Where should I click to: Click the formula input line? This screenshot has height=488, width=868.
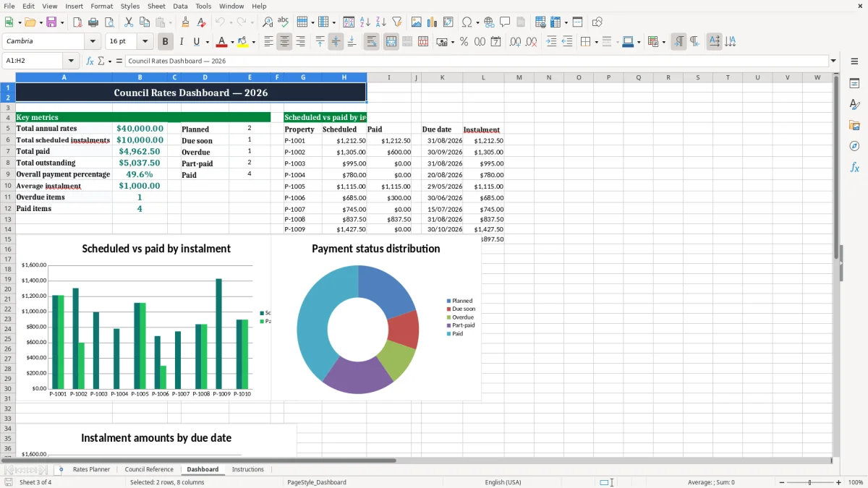tap(476, 61)
